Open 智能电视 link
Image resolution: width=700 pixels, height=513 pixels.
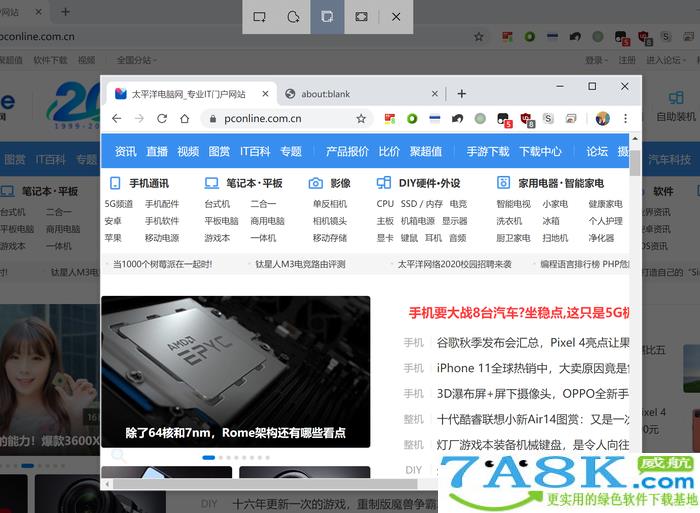click(x=513, y=204)
